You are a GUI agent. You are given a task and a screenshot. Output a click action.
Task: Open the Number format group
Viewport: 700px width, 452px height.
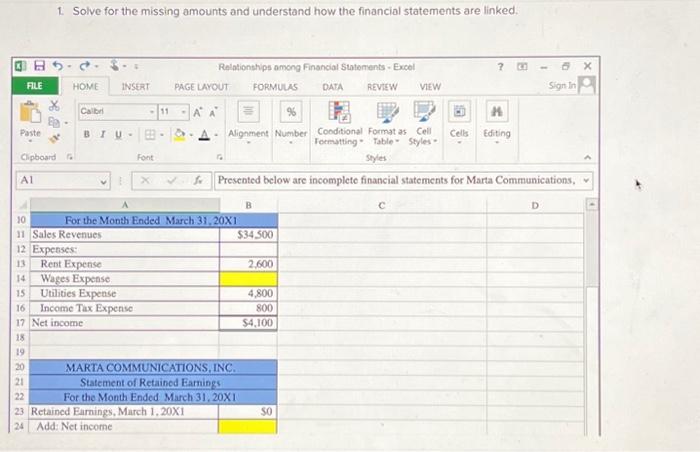(291, 121)
